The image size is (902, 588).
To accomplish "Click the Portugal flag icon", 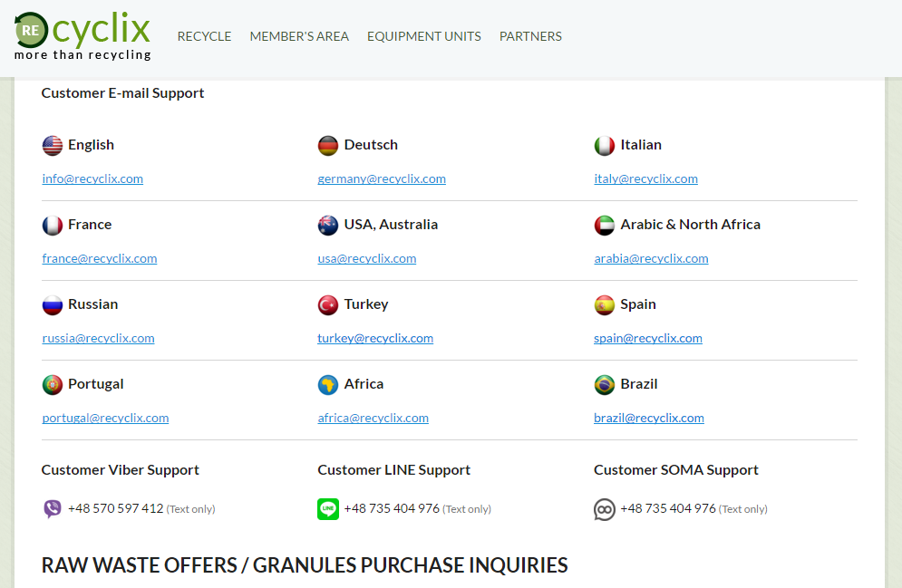I will [x=53, y=384].
